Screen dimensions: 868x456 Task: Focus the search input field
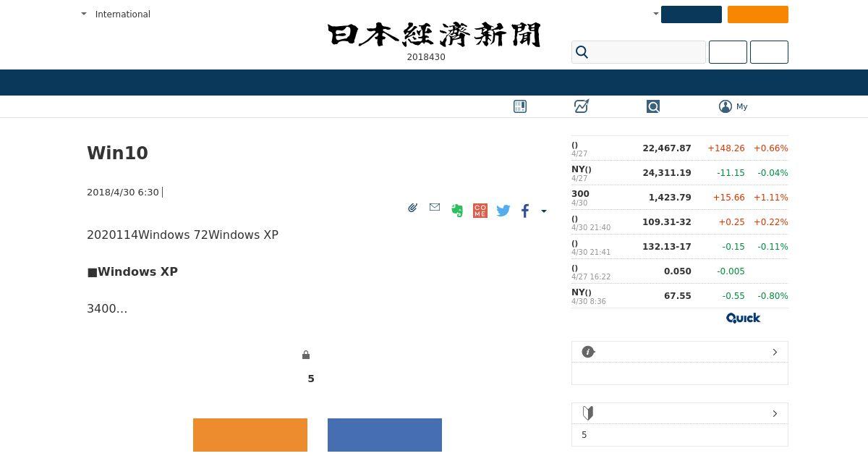click(x=639, y=52)
